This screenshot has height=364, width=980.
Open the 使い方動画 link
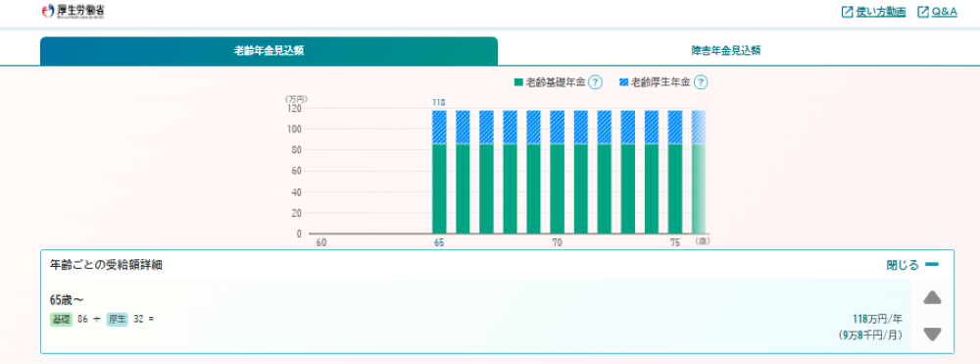point(881,12)
